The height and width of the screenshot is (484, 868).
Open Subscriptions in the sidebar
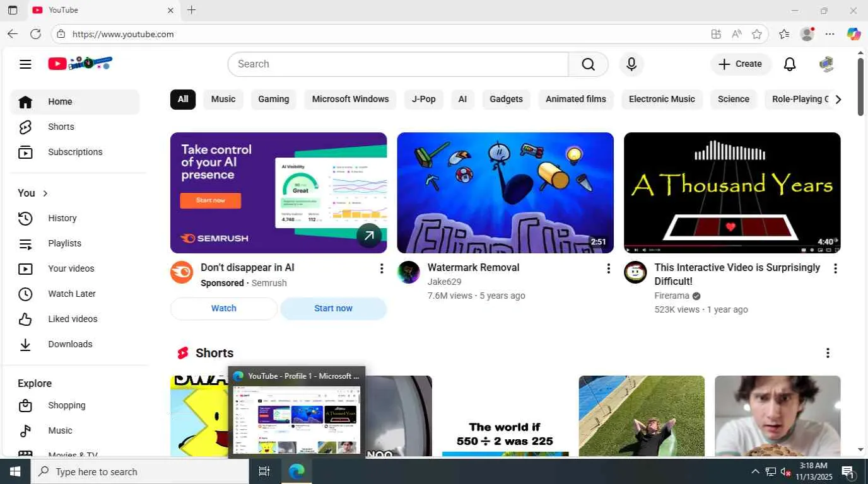tap(74, 152)
